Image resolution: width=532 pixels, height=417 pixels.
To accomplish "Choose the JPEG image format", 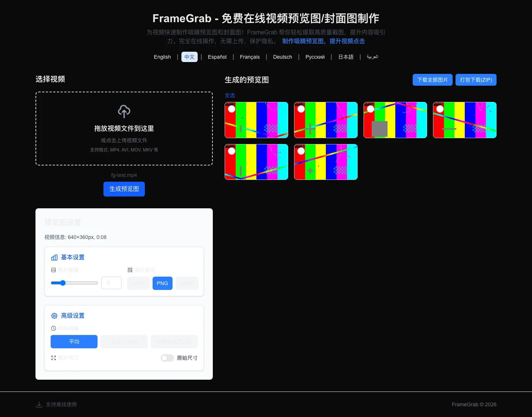I will pyautogui.click(x=138, y=283).
